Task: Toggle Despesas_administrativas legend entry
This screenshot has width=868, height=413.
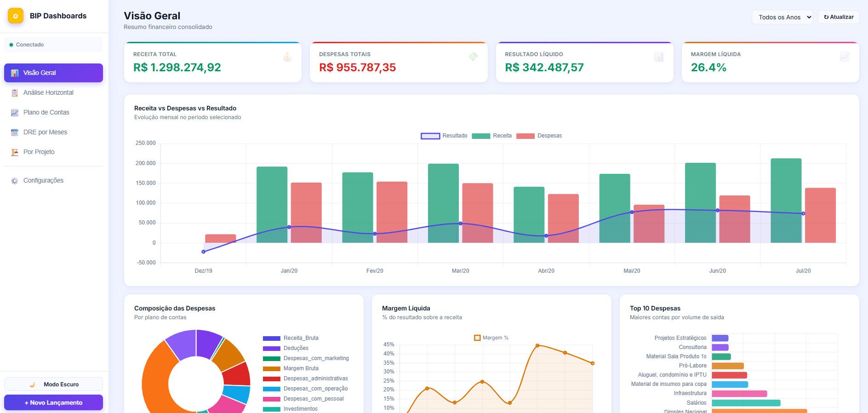Action: tap(305, 379)
